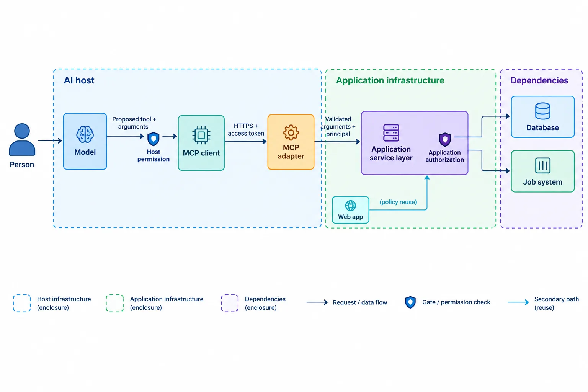This screenshot has height=392, width=588.
Task: Select the 'Dependencies (enclosure)' legend text
Action: pos(265,303)
